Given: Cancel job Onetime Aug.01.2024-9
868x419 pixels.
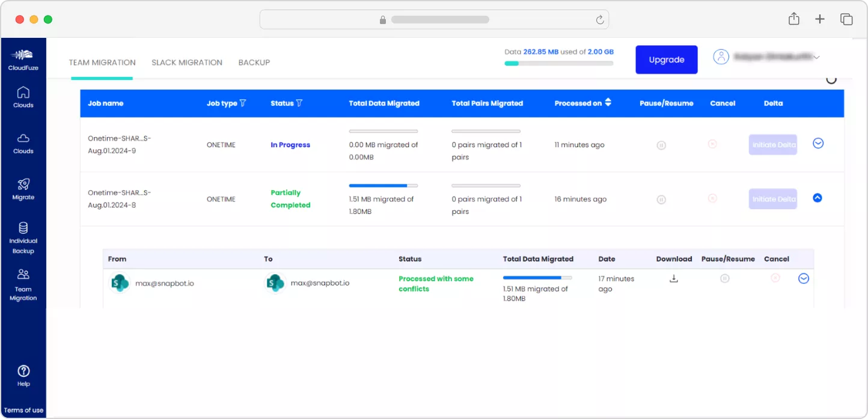Looking at the screenshot, I should 712,144.
